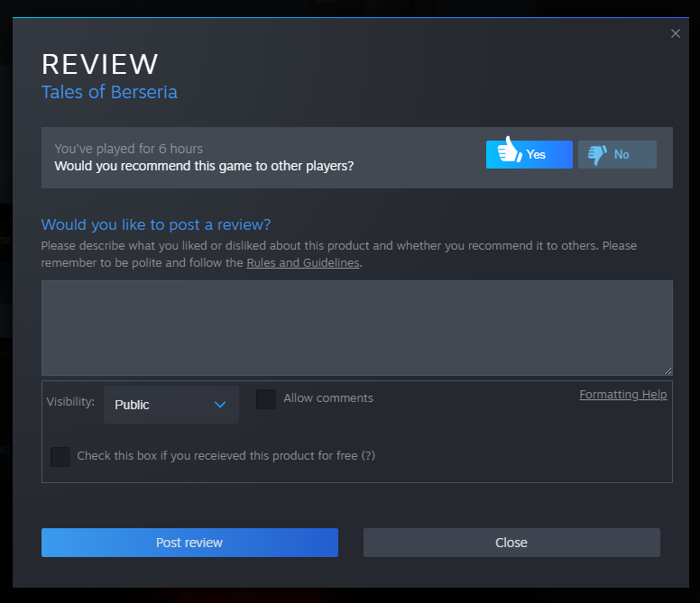The height and width of the screenshot is (603, 700).
Task: Open the Rules and Guidelines link
Action: click(303, 262)
